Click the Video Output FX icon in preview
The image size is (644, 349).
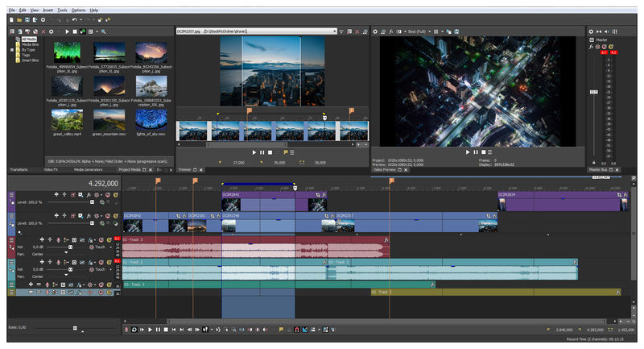(x=391, y=31)
